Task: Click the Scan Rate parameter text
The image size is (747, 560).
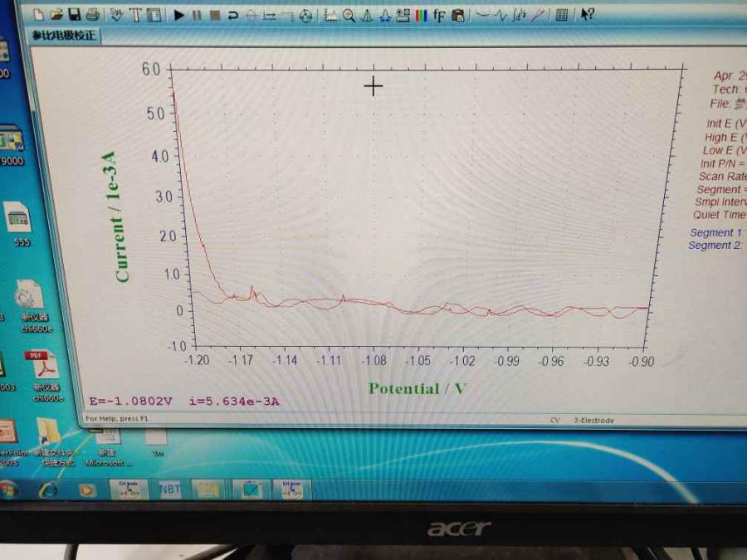Action: pos(723,176)
